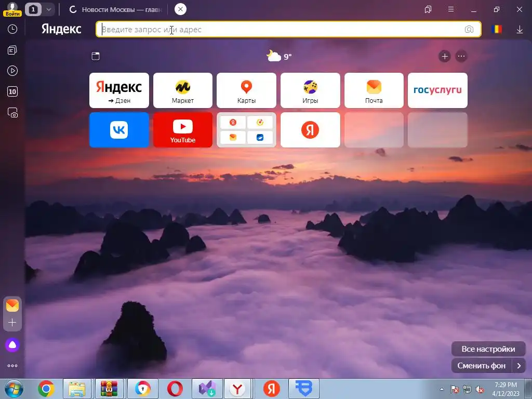This screenshot has width=532, height=399.
Task: Select the Новости Москвы tab
Action: pyautogui.click(x=115, y=9)
